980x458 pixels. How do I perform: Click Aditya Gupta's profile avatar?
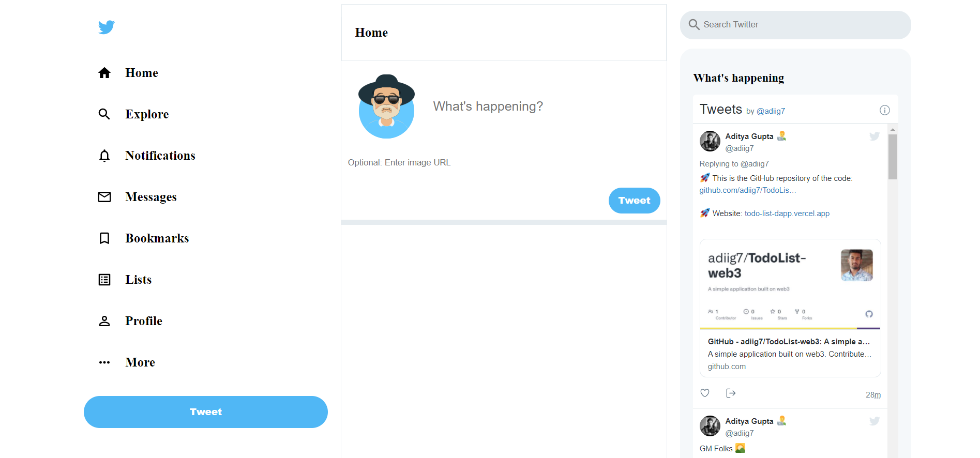point(709,141)
